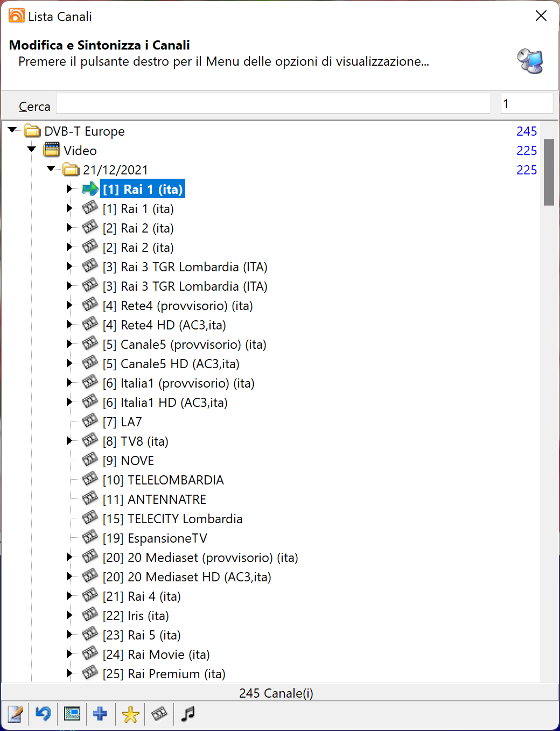The width and height of the screenshot is (560, 731).
Task: Click the vertical scrollbar thumb
Action: click(x=549, y=172)
